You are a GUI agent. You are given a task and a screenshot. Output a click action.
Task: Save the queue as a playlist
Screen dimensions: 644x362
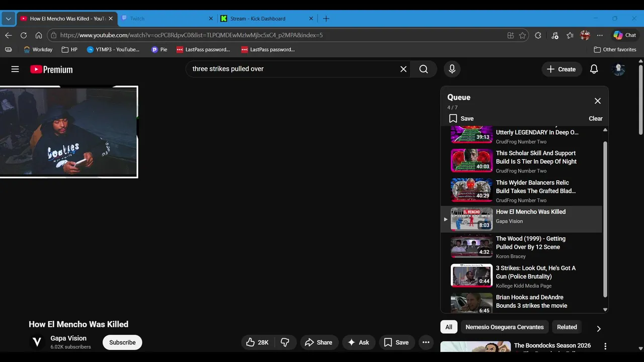461,119
